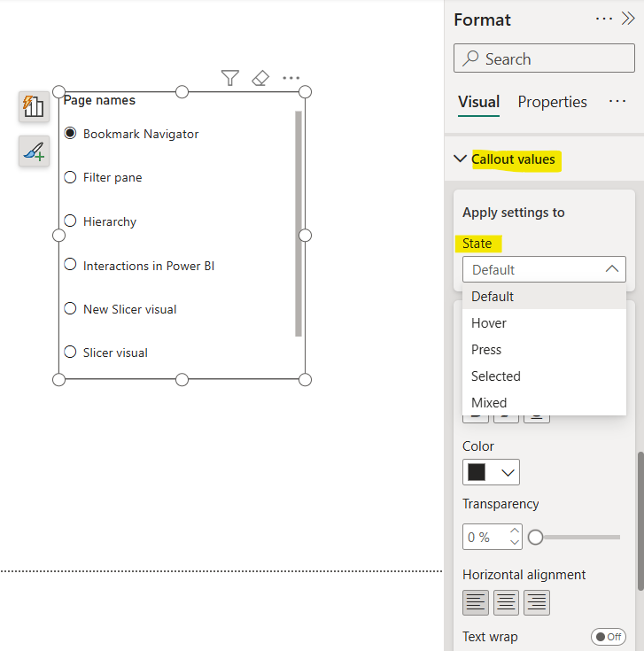Screen dimensions: 644x651
Task: Open the Color picker dropdown
Action: pyautogui.click(x=491, y=472)
